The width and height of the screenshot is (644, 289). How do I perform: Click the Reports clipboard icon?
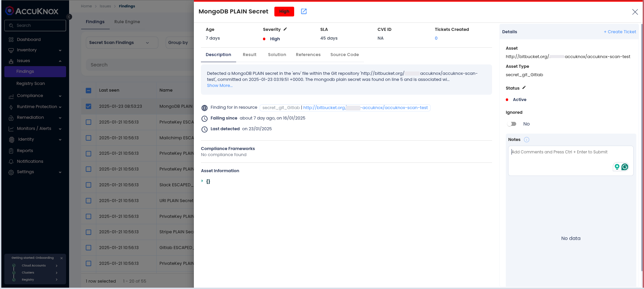point(11,151)
